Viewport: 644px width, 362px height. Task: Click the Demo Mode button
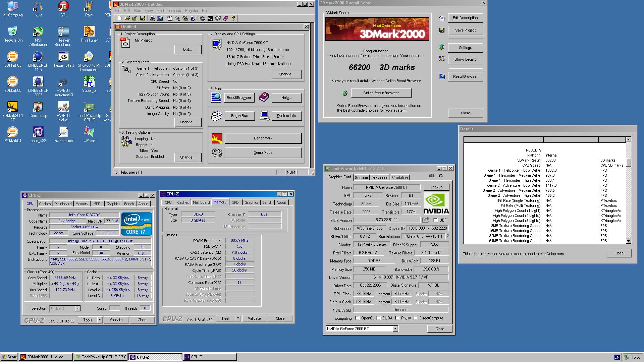263,153
